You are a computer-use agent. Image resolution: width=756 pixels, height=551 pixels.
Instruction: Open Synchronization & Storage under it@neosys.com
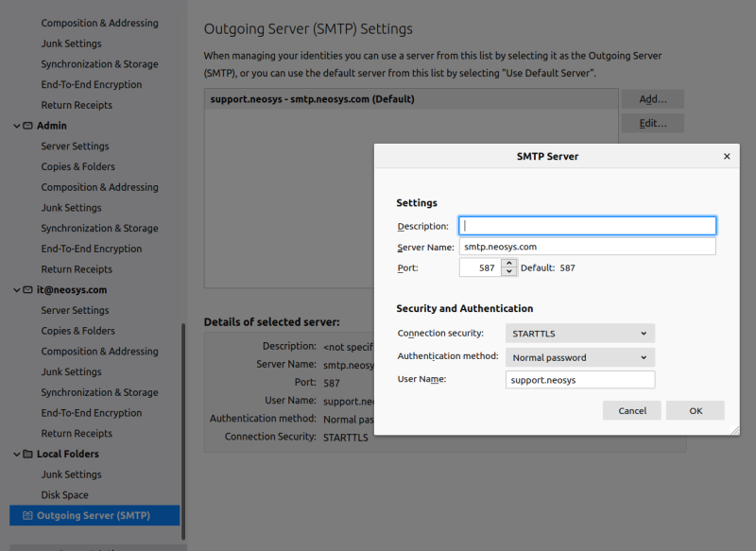point(99,392)
